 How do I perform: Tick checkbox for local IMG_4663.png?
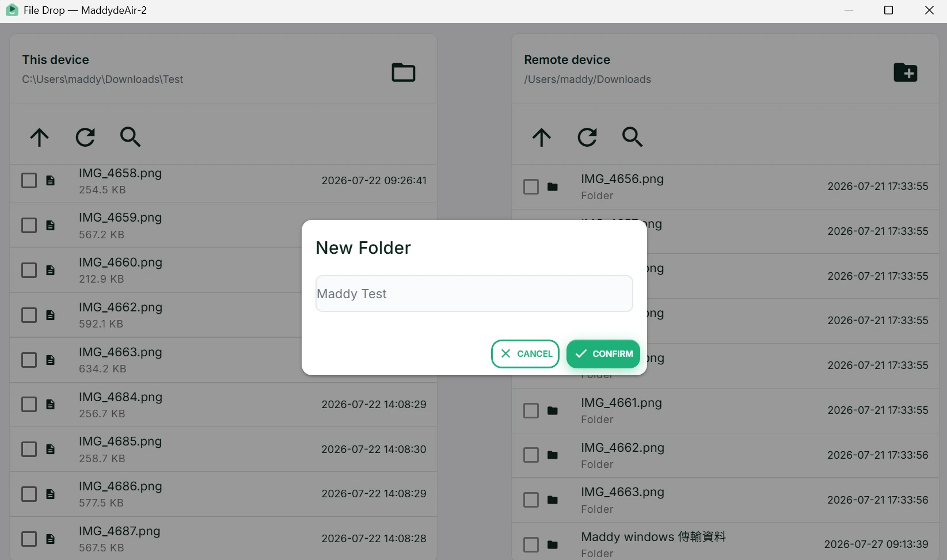coord(29,360)
